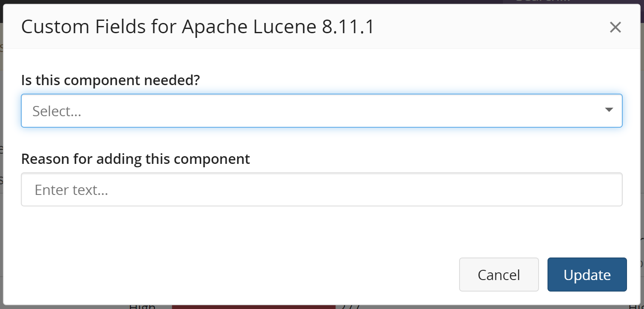Image resolution: width=644 pixels, height=309 pixels.
Task: Click the red High severity bar
Action: [253, 306]
